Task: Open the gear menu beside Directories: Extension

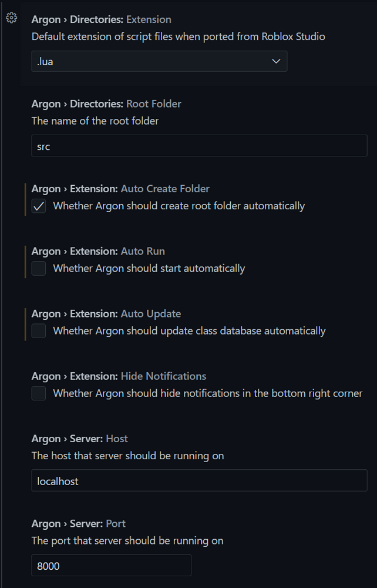Action: pos(11,18)
